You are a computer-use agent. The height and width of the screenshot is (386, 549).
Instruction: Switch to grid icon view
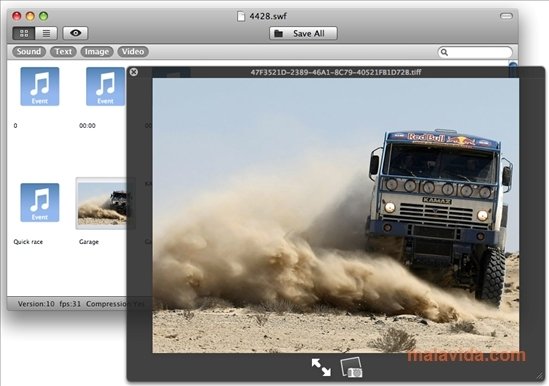[24, 33]
